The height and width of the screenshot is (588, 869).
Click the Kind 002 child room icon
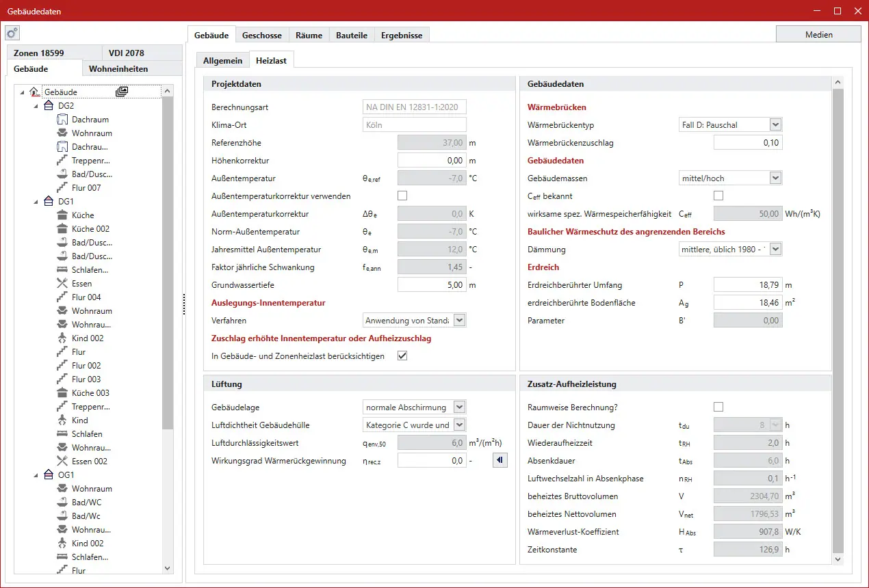(x=62, y=338)
